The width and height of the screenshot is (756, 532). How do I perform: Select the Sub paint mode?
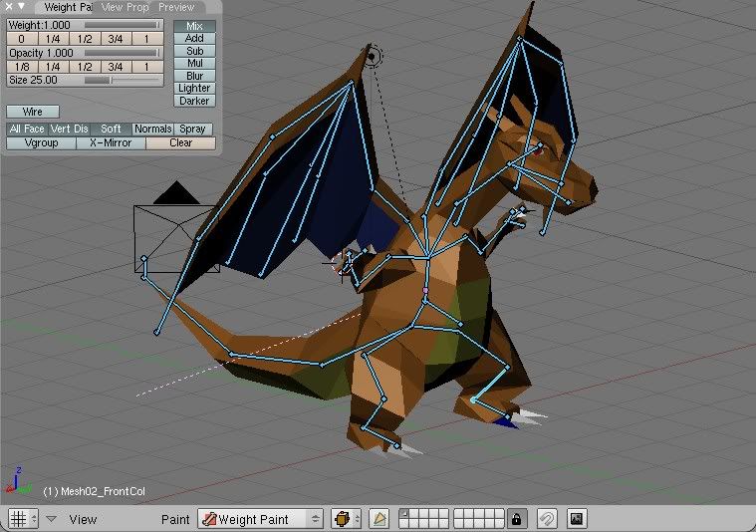(194, 51)
